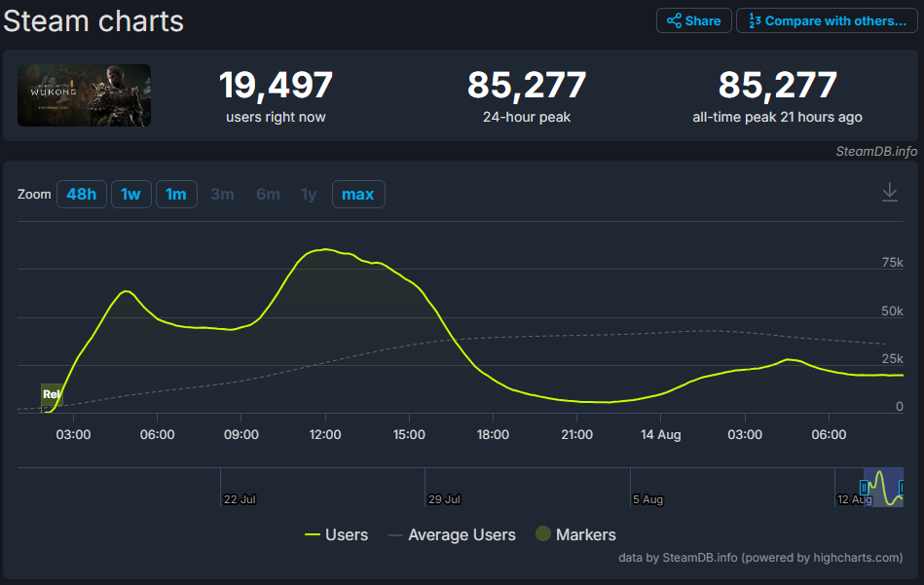The image size is (924, 585).
Task: Select the all-time peak 21 hours ago stat
Action: click(777, 95)
